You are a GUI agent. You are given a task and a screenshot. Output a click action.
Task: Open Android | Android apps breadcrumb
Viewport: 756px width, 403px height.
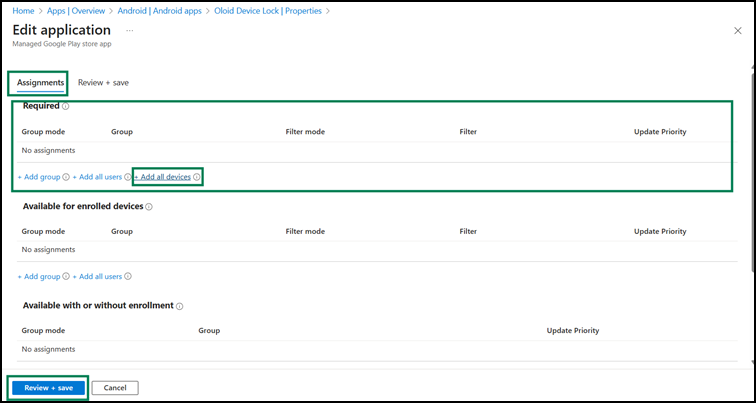[x=160, y=11]
